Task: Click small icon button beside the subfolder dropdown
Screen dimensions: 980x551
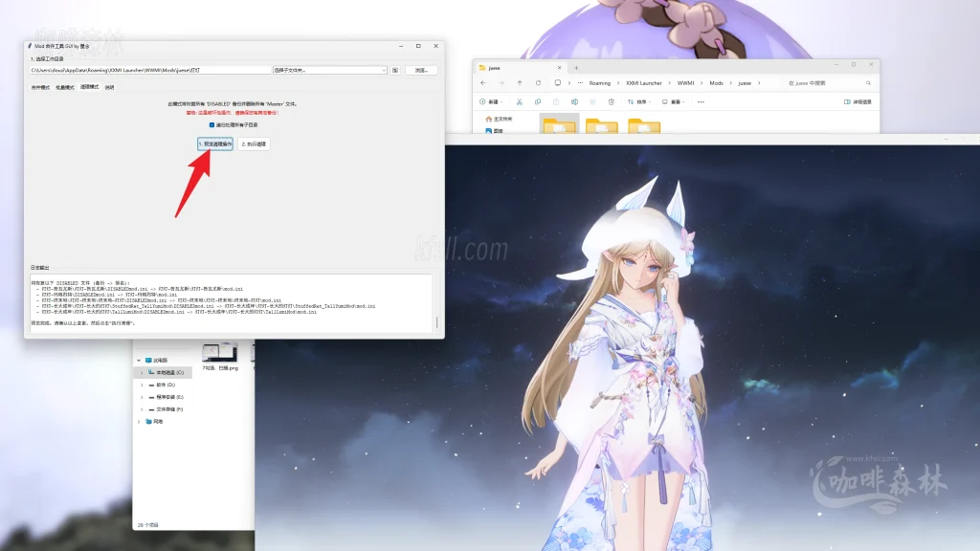Action: (x=395, y=70)
